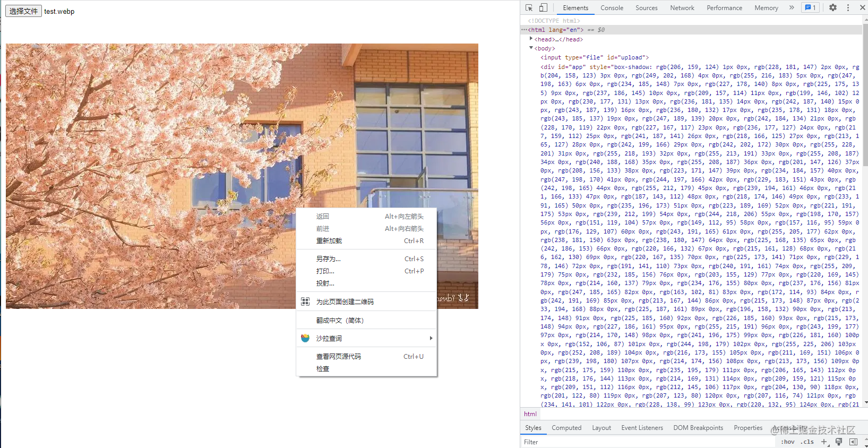
Task: Choose 打印... in the context menu
Action: (x=366, y=271)
